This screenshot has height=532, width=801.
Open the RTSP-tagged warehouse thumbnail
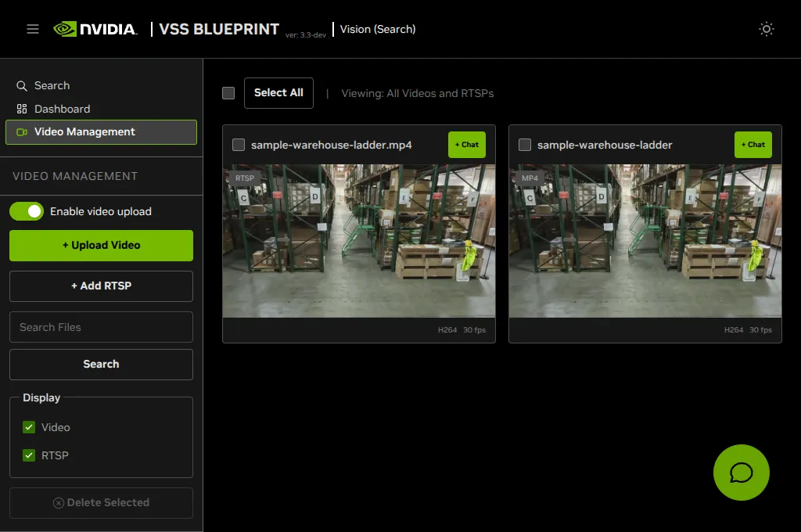[x=358, y=241]
